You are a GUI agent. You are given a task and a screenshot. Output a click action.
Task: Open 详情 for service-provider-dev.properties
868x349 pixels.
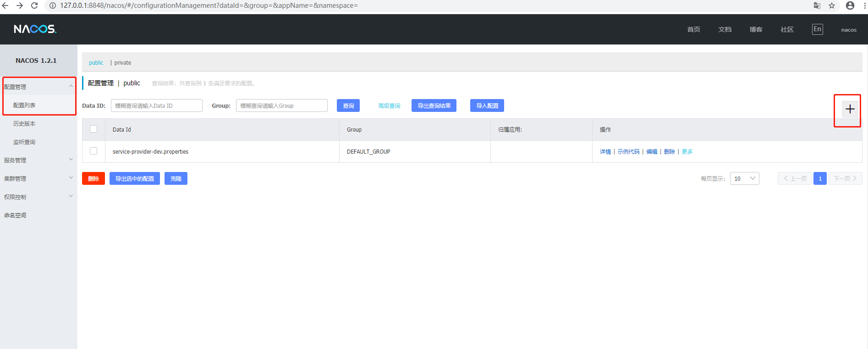tap(605, 152)
